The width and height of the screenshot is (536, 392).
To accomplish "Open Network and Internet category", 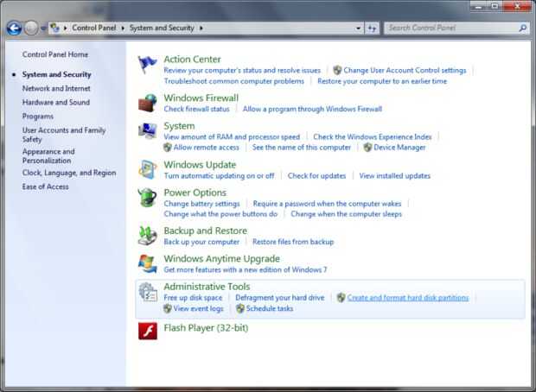I will click(x=56, y=88).
